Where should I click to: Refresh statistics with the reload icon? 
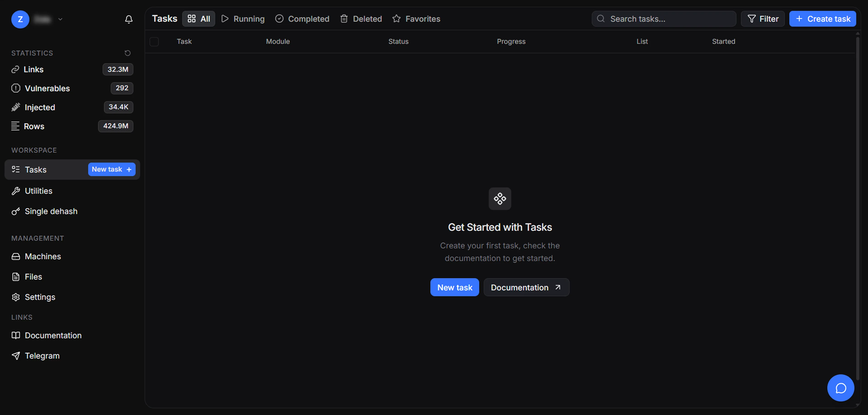[127, 53]
